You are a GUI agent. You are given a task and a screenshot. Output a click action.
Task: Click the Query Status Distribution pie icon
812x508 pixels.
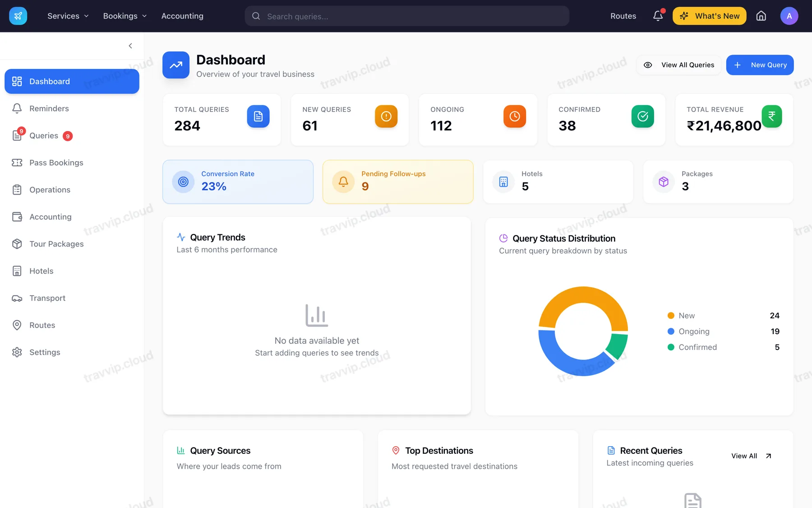tap(503, 238)
